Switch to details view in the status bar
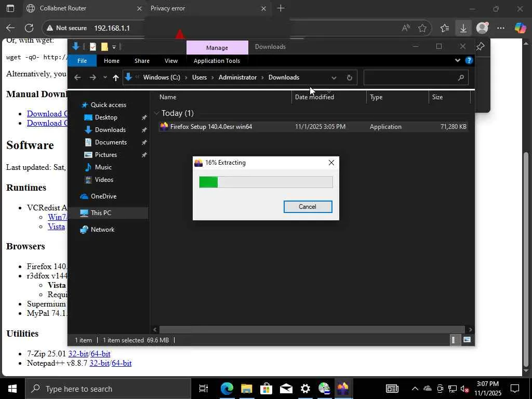This screenshot has height=399, width=532. [454, 340]
